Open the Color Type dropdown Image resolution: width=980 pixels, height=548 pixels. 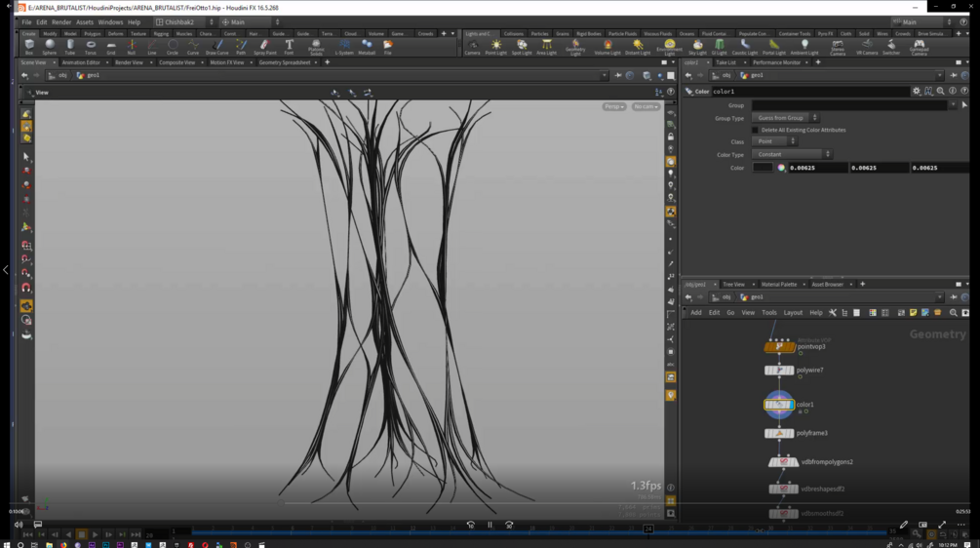coord(791,154)
